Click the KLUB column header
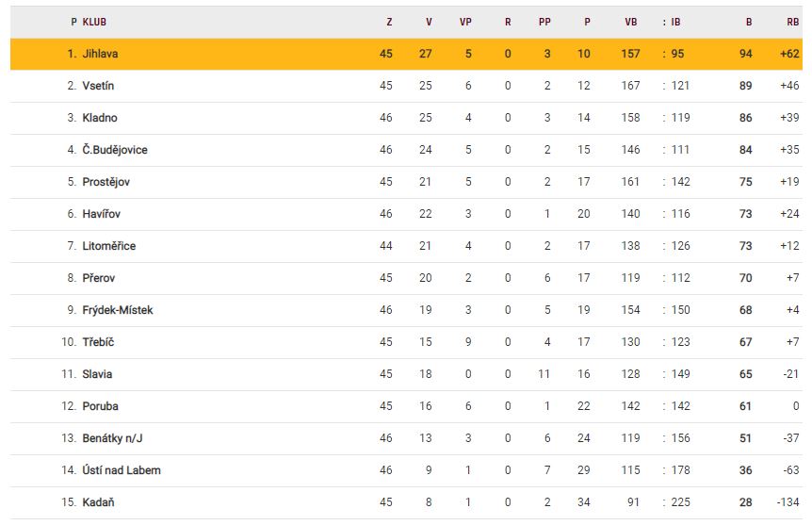This screenshot has width=812, height=525. pyautogui.click(x=95, y=22)
